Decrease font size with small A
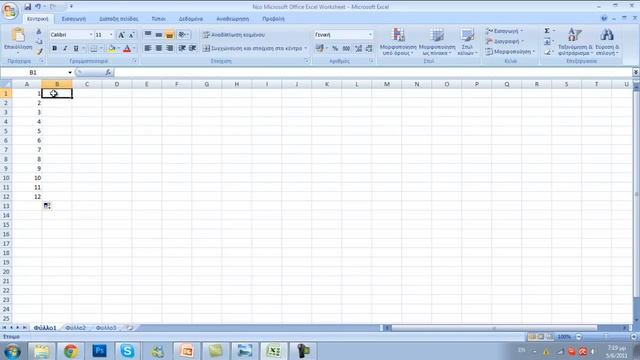The height and width of the screenshot is (360, 640). click(131, 35)
